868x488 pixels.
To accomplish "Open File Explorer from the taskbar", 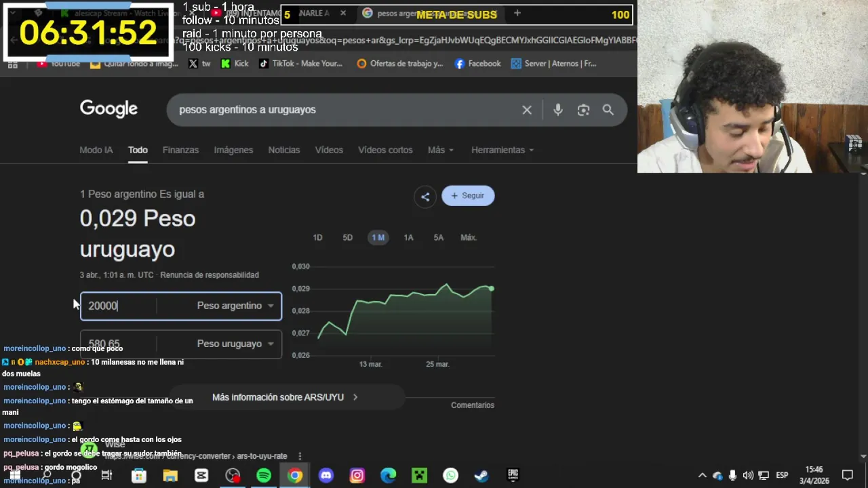I will (170, 476).
